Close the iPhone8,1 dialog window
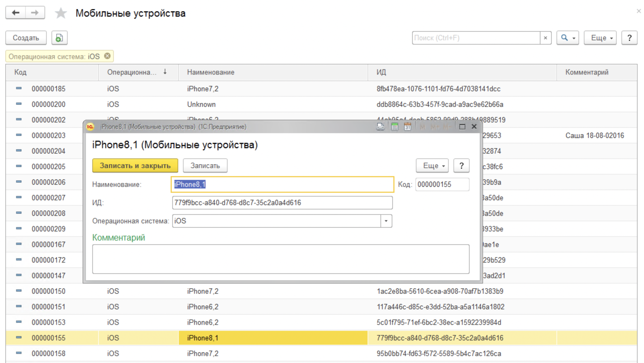The image size is (644, 363). (474, 127)
